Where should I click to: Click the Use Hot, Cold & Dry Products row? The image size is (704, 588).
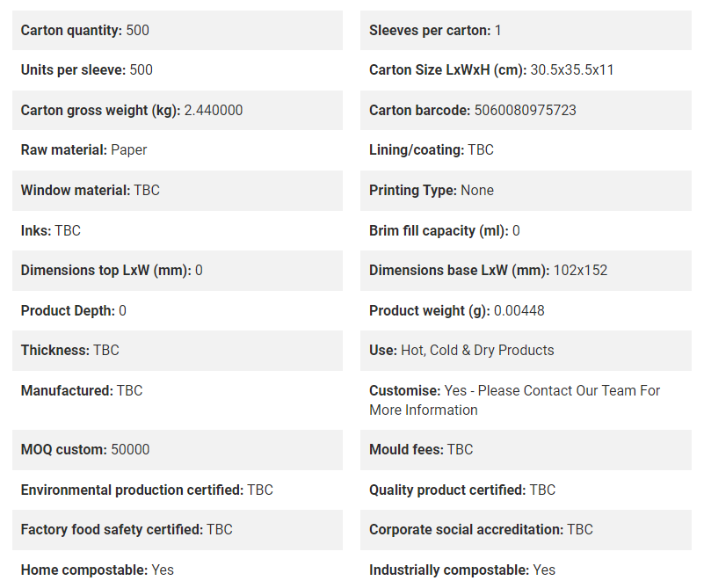[x=526, y=351]
